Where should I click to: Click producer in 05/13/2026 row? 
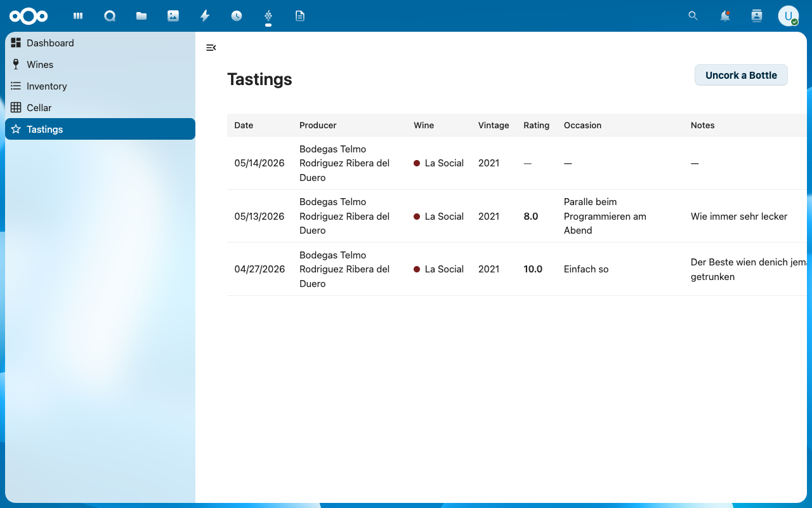tap(344, 217)
